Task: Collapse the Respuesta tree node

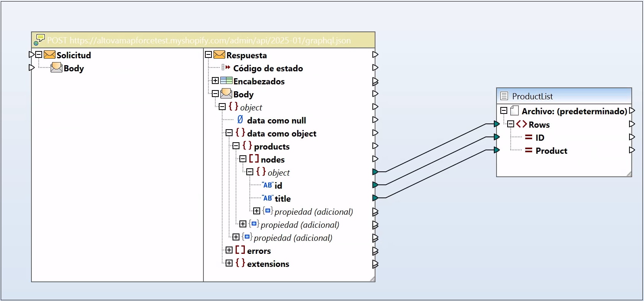Action: coord(208,55)
